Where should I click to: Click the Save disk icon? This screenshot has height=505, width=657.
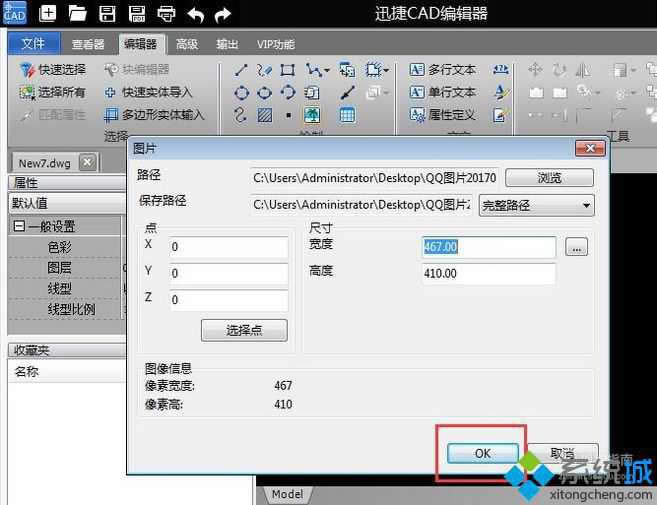[107, 13]
